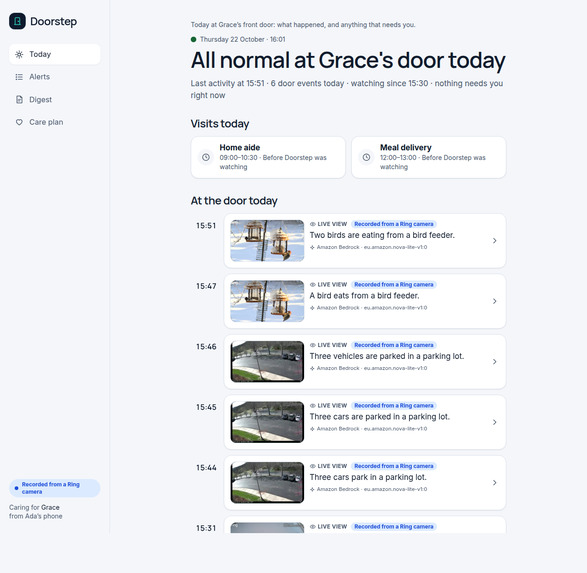The image size is (587, 573).
Task: Click the 15:46 timestamp
Action: 206,347
